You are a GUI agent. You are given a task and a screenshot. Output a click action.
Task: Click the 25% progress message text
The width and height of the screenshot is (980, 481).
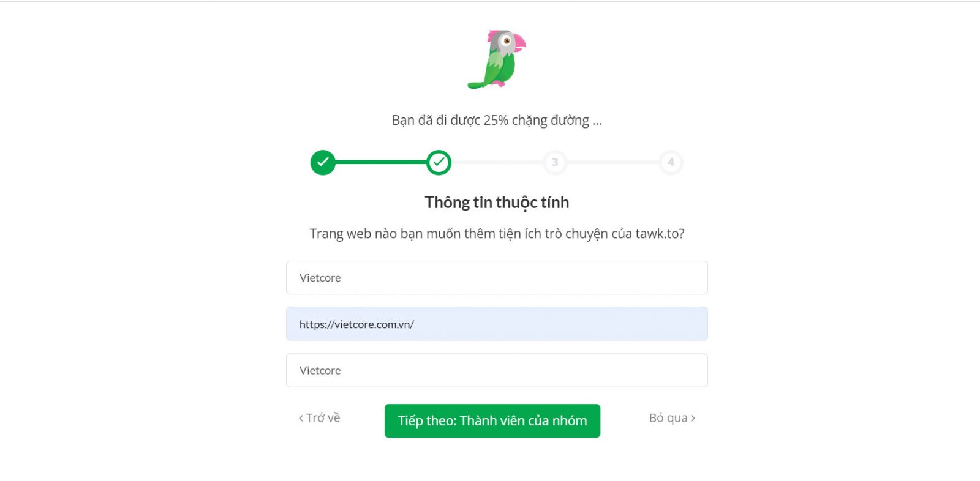(x=497, y=121)
